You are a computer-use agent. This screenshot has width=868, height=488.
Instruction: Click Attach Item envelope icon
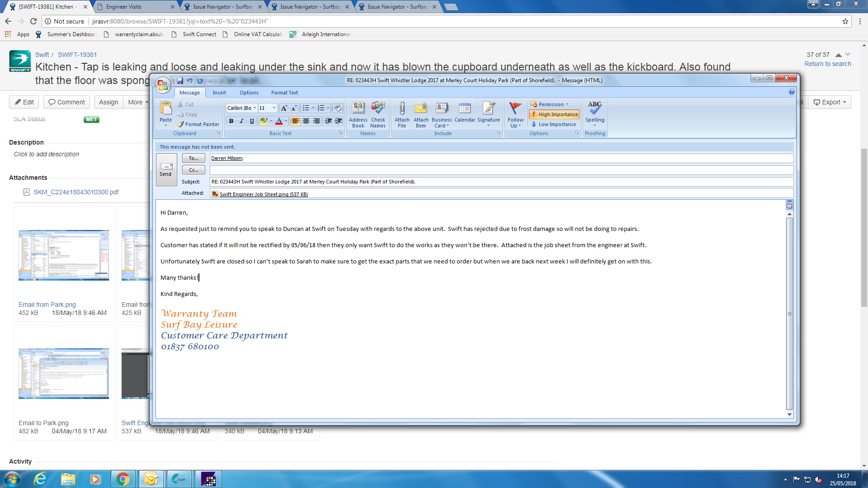click(x=420, y=109)
